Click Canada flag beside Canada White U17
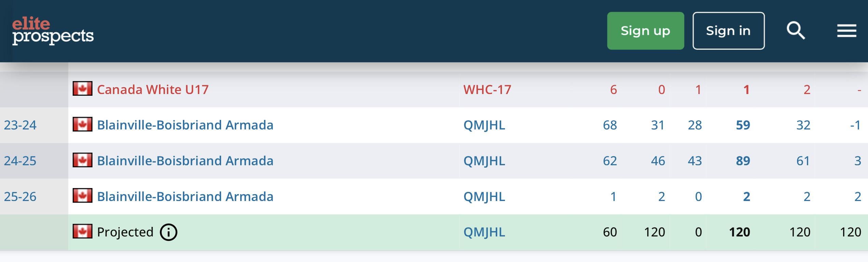 tap(82, 89)
